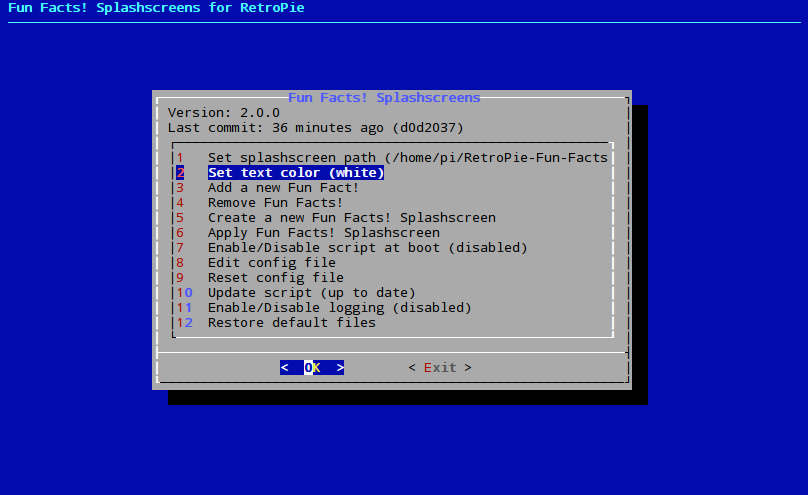This screenshot has width=808, height=495.
Task: Choose Create a new Fun Facts! Splashscreen
Action: (x=336, y=217)
